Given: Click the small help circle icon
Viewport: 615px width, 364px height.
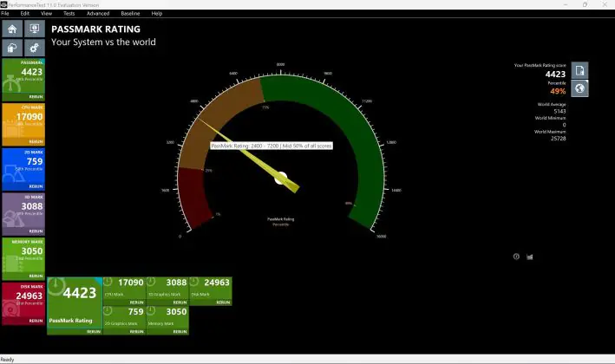Looking at the screenshot, I should [516, 257].
